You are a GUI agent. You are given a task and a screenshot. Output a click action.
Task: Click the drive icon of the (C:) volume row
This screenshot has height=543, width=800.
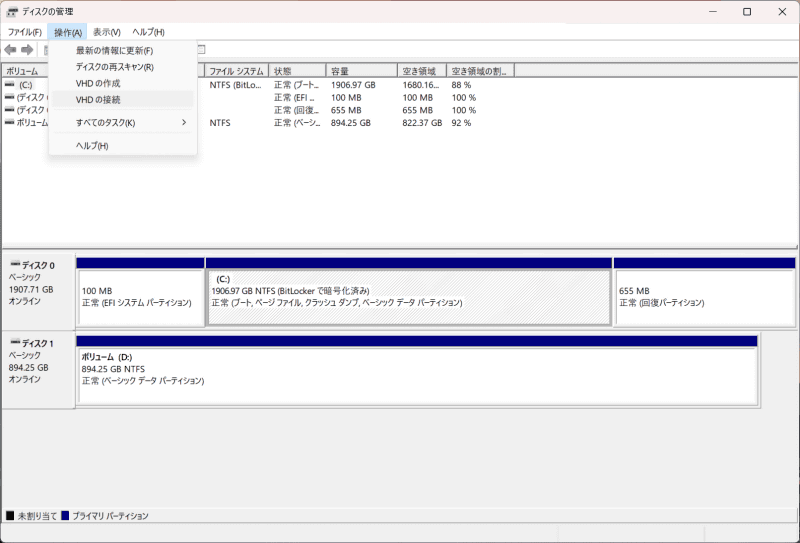point(10,84)
